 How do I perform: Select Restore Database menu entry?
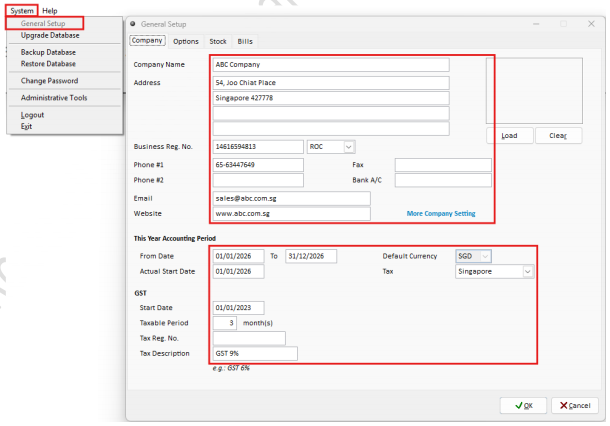[x=48, y=63]
